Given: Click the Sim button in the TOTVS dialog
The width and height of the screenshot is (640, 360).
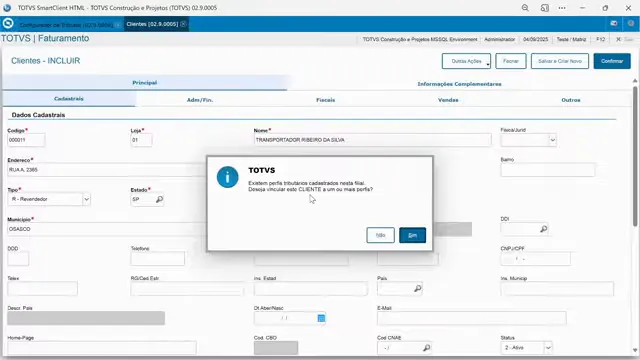Looking at the screenshot, I should 412,235.
